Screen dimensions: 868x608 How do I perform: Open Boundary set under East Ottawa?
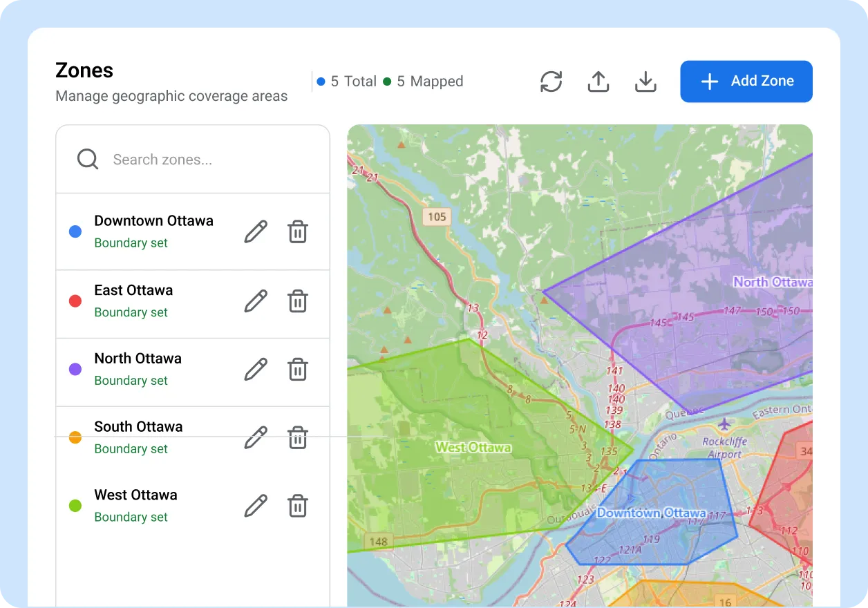click(131, 312)
